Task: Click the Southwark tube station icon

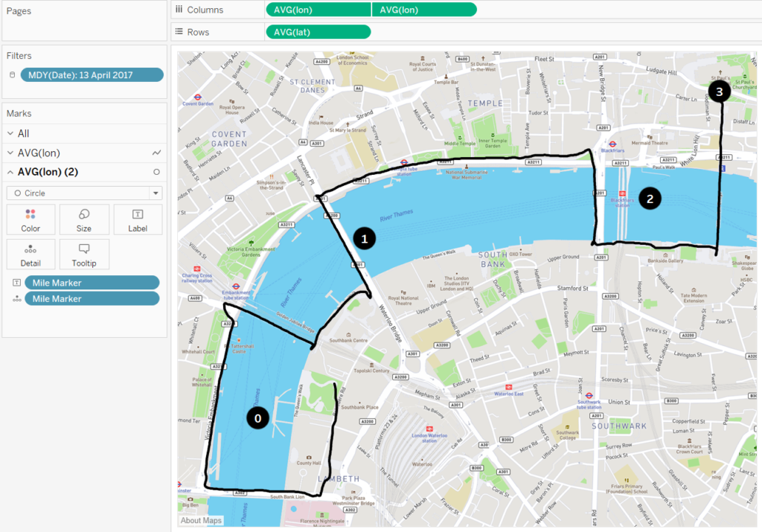Action: [x=589, y=396]
